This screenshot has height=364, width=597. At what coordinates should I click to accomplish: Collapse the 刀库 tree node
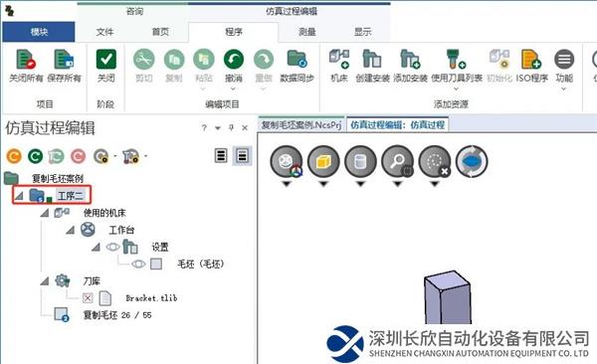[45, 281]
